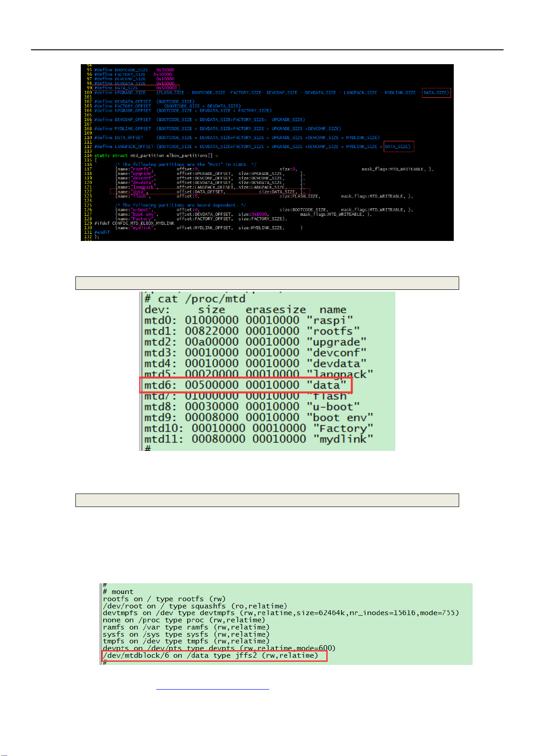Click the "static struct mtd_partition elbox_partitions[]" line
Screen dimensions: 535x756
[x=156, y=156]
